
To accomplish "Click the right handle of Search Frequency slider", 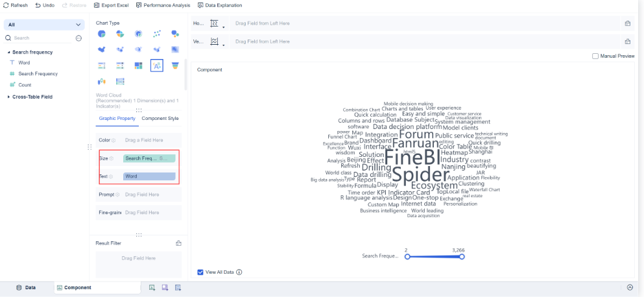I will (462, 257).
